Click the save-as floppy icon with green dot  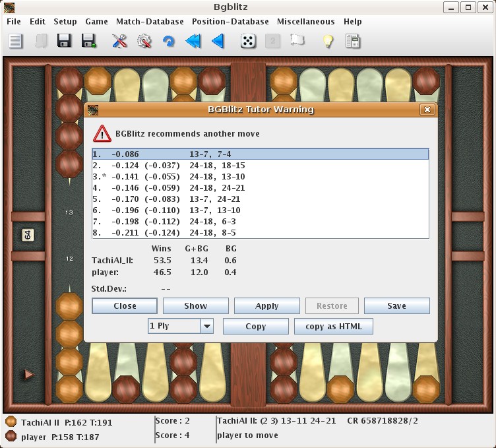coord(89,41)
